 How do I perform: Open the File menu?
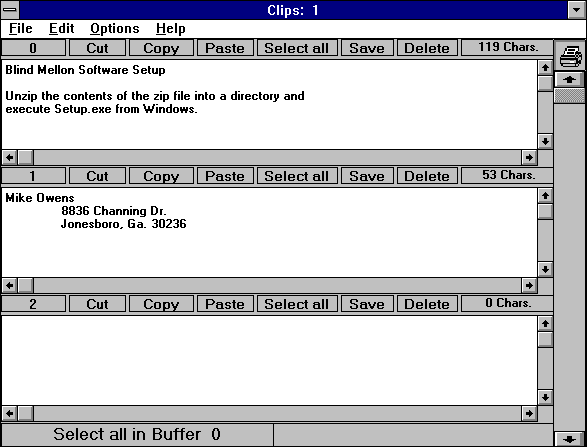21,28
